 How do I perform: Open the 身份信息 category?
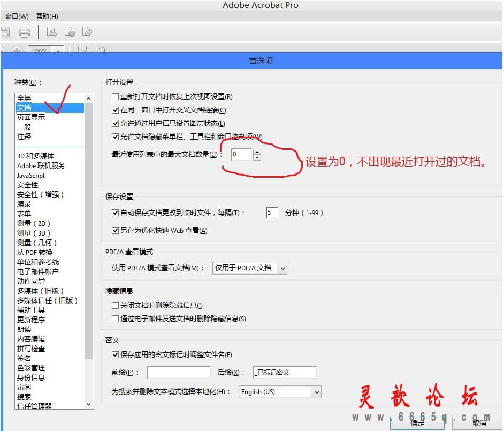(x=31, y=377)
